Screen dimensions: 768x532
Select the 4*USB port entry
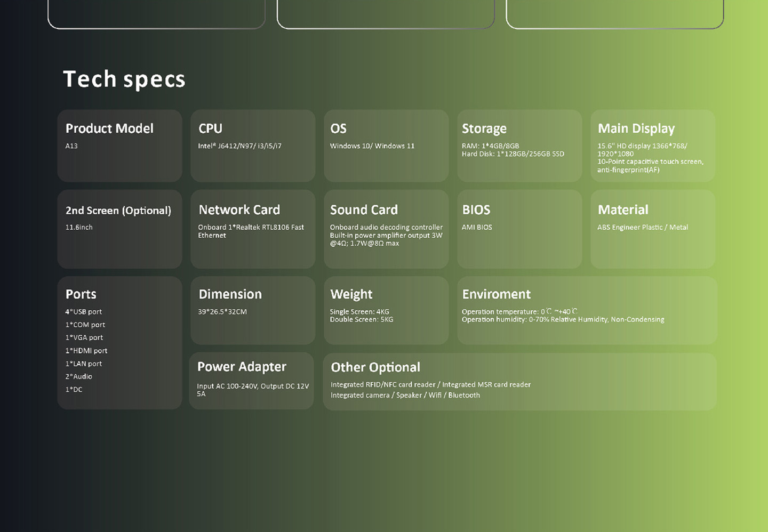[x=84, y=312]
